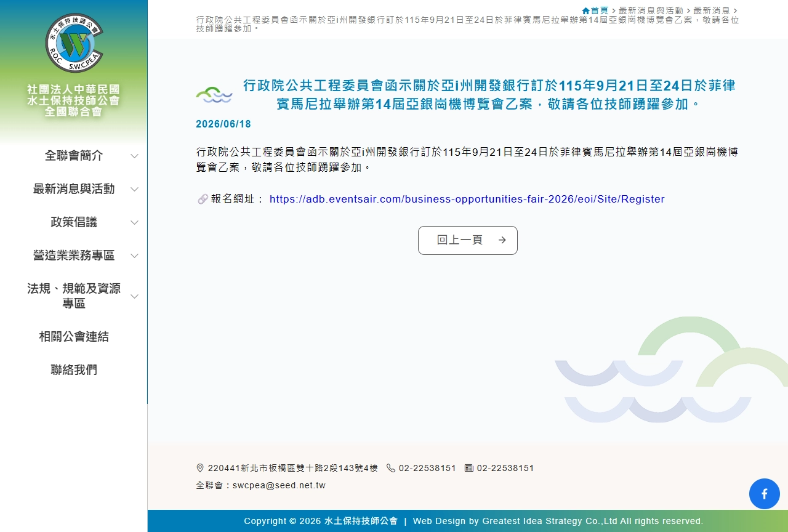Click the 回上一頁 back button
This screenshot has height=532, width=788.
[x=468, y=240]
